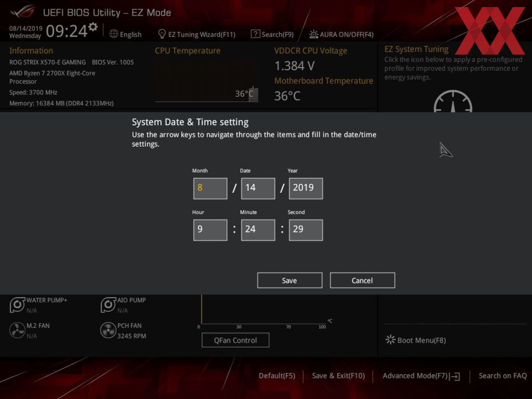Click the PCH FAN icon
Image resolution: width=532 pixels, height=399 pixels.
[x=108, y=330]
